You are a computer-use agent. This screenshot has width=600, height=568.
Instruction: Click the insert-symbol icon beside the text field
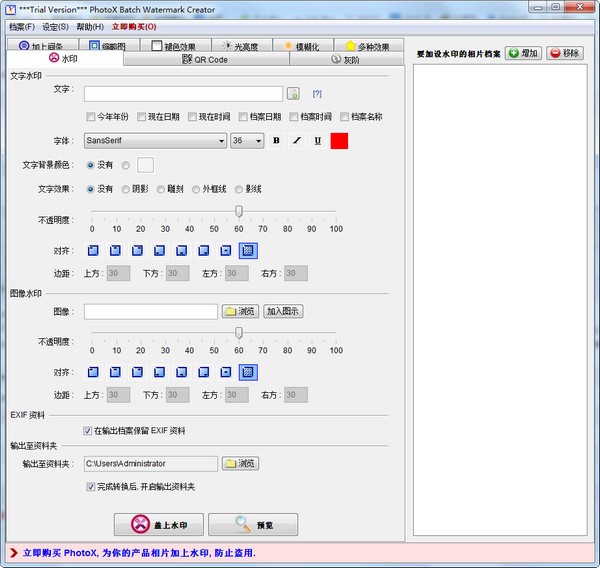click(293, 94)
